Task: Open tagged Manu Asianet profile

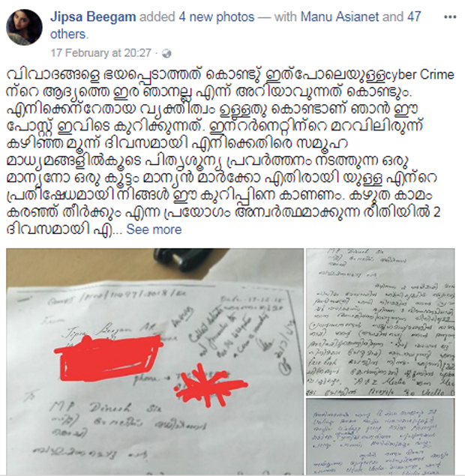Action: point(340,16)
